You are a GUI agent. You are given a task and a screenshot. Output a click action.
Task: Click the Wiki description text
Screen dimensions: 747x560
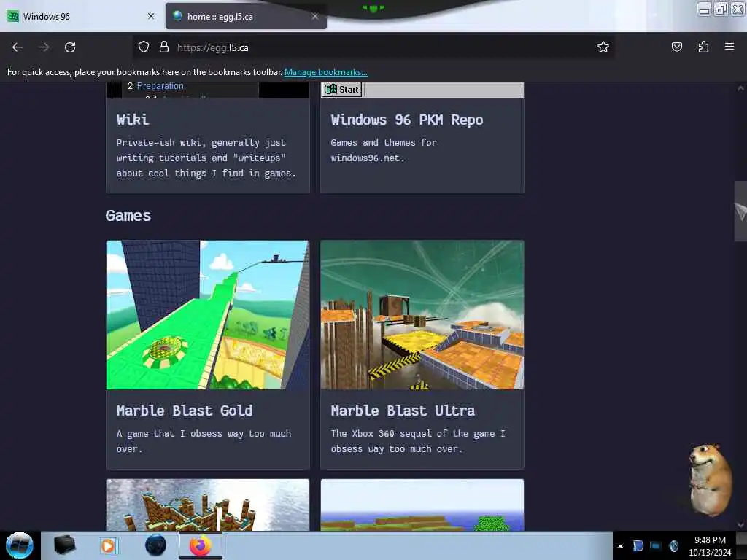pos(206,157)
